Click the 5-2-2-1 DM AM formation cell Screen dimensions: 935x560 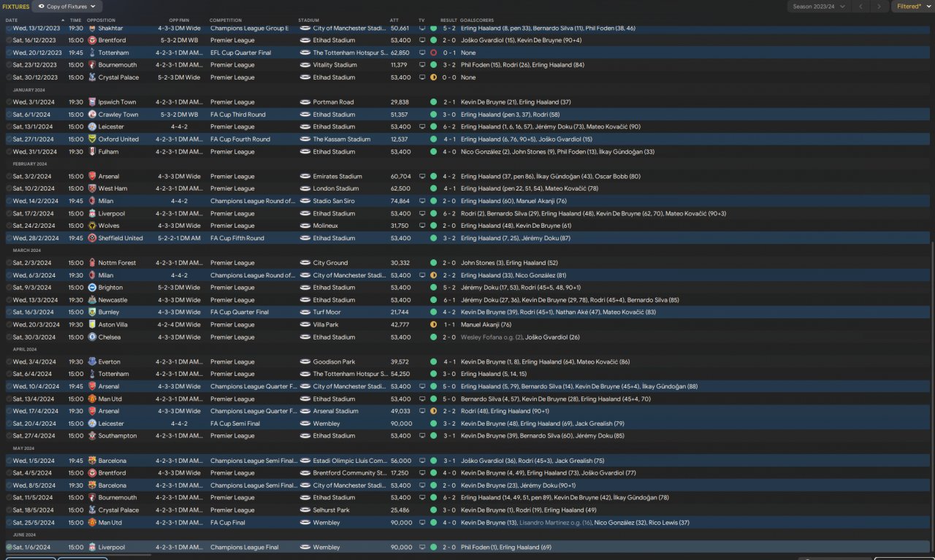click(180, 239)
